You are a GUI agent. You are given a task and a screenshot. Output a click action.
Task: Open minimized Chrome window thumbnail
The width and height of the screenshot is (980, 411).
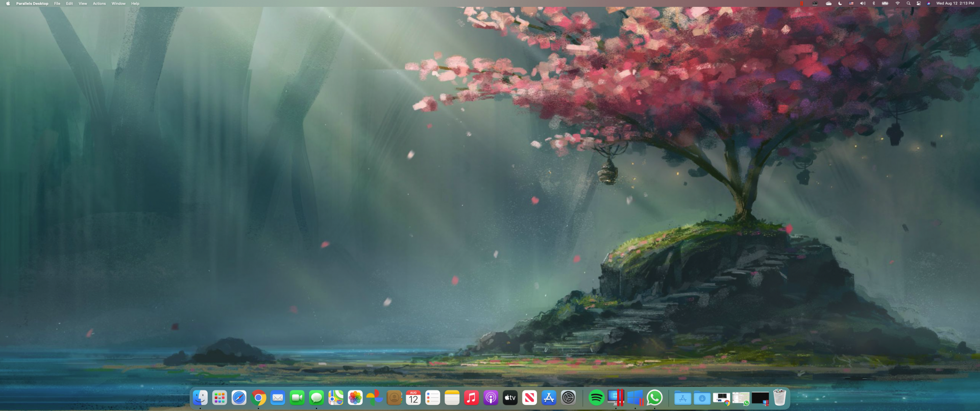pos(721,399)
